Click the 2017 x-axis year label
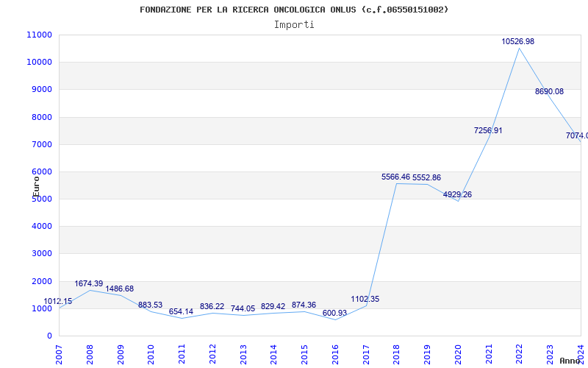This screenshot has height=368, width=588. pyautogui.click(x=366, y=355)
